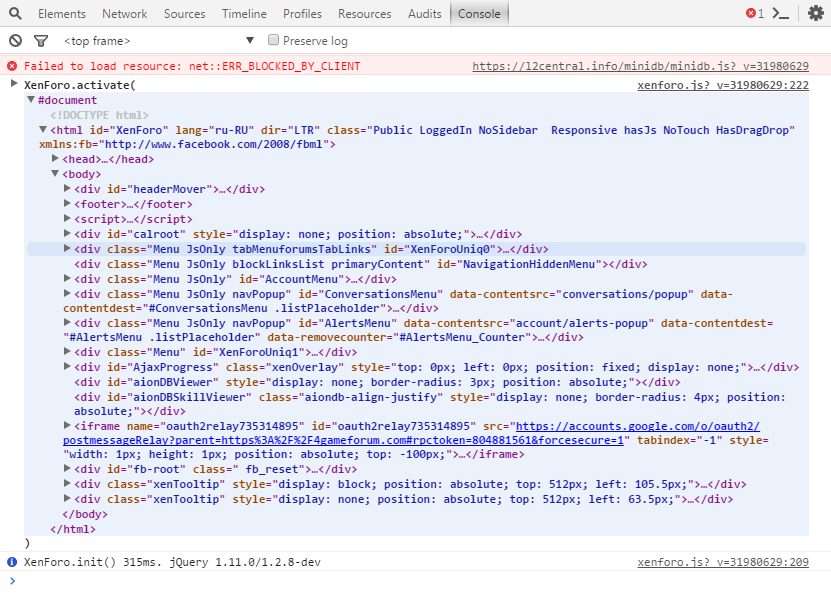Click the red error icon beside Failed to load
The width and height of the screenshot is (831, 602).
[x=12, y=66]
